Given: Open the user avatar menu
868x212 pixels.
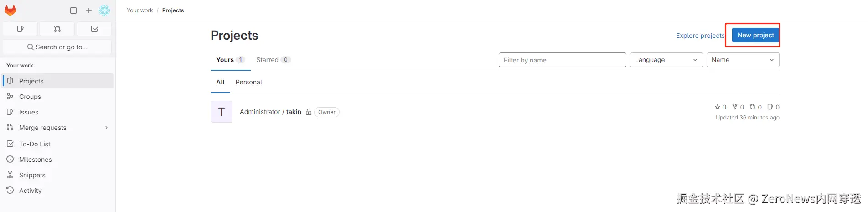Looking at the screenshot, I should pyautogui.click(x=104, y=10).
